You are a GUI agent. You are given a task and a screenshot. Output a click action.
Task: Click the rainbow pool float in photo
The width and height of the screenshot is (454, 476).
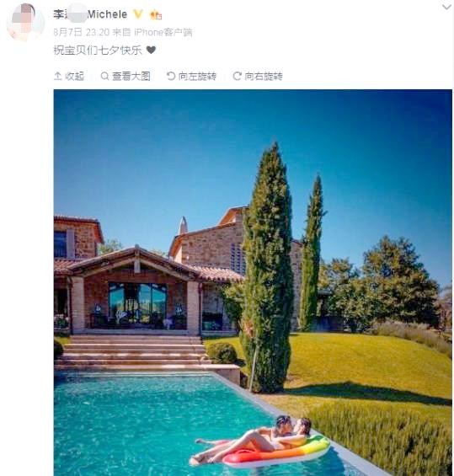tap(279, 451)
